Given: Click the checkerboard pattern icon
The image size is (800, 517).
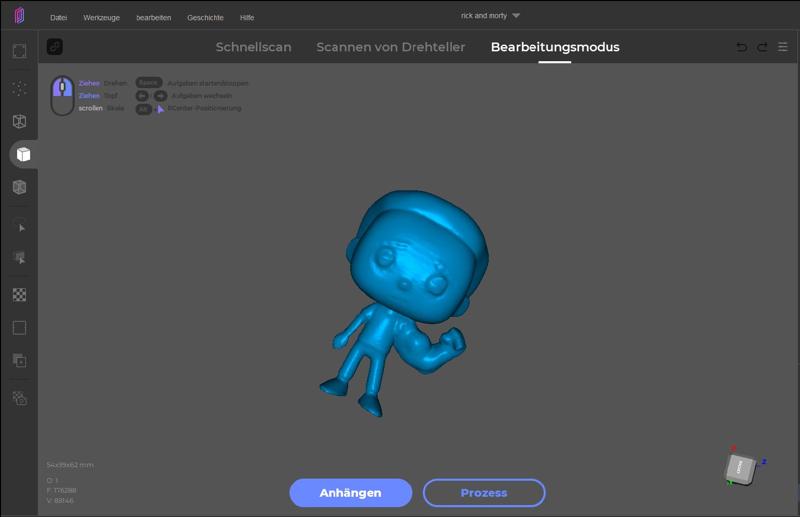Looking at the screenshot, I should tap(19, 294).
